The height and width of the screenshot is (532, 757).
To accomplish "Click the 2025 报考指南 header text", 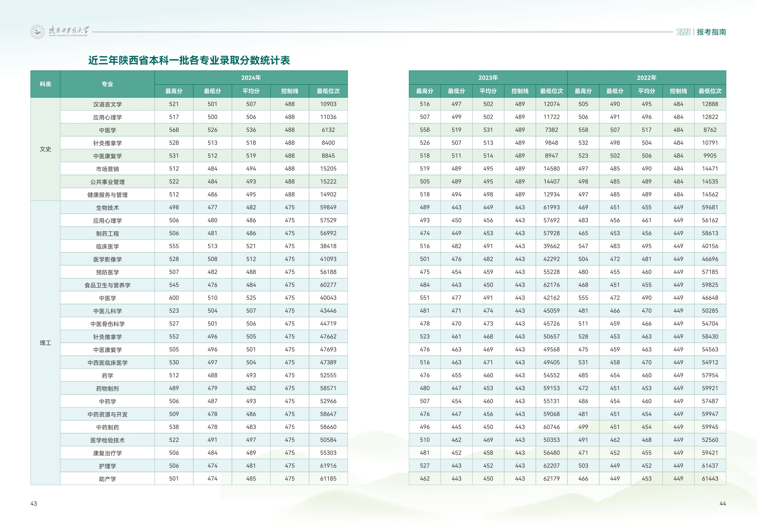I will [x=701, y=32].
